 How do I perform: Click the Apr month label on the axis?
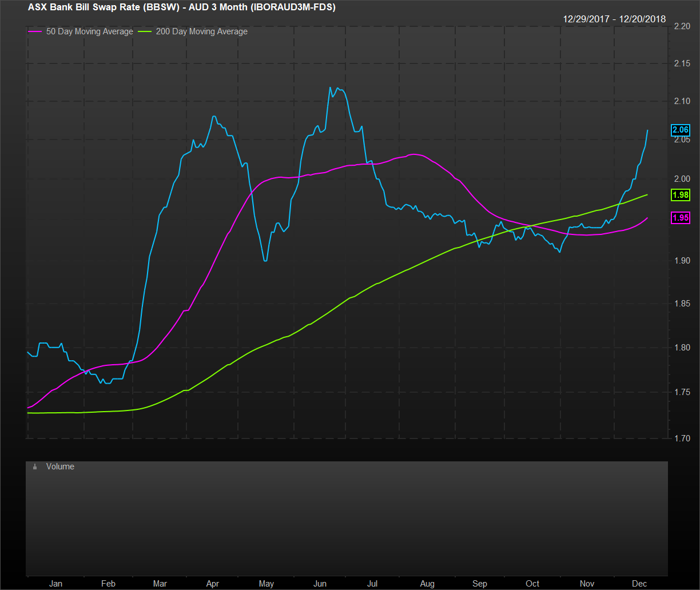pyautogui.click(x=213, y=584)
